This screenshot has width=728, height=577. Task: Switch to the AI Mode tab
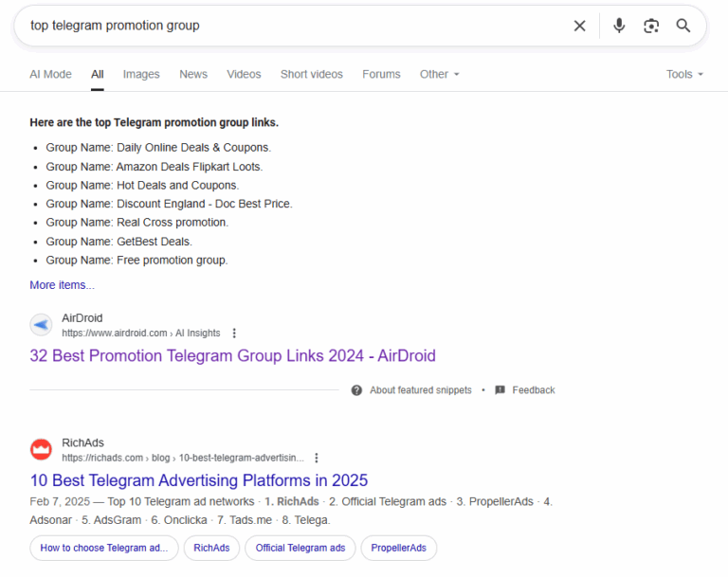pyautogui.click(x=50, y=74)
